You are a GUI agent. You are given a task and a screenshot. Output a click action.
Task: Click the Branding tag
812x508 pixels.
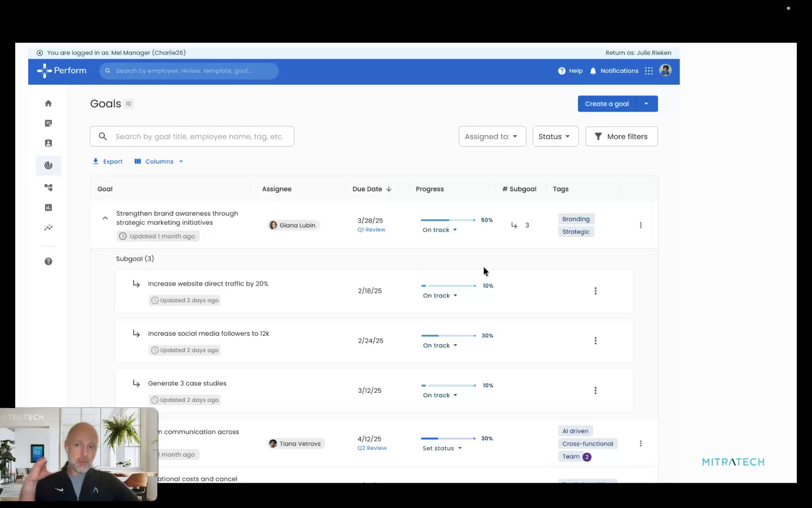[576, 219]
